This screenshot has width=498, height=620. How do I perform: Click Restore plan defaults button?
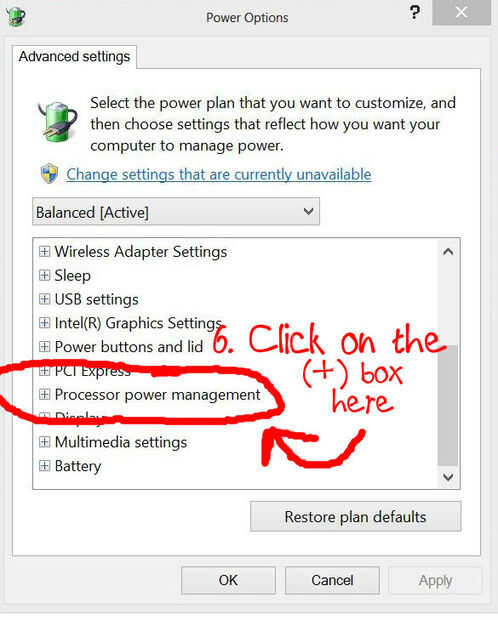[x=356, y=517]
